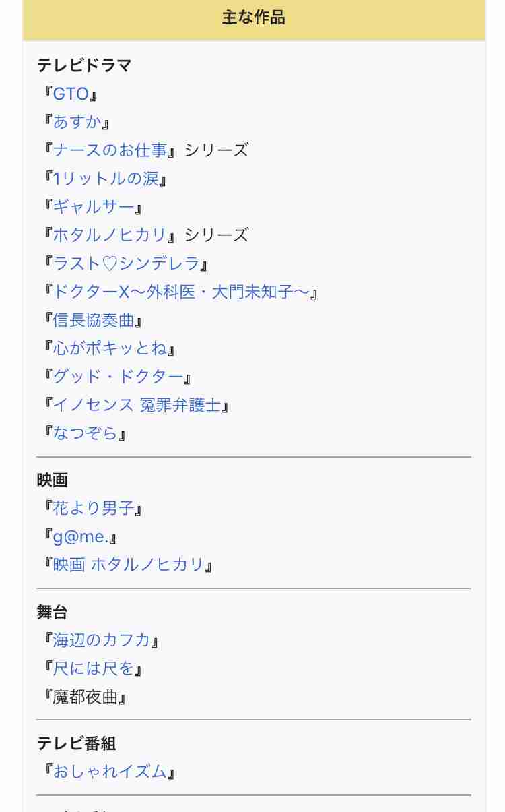Viewport: 505px width, 812px height.
Task: Click the ラスト♡シンデレラ link
Action: 126,263
